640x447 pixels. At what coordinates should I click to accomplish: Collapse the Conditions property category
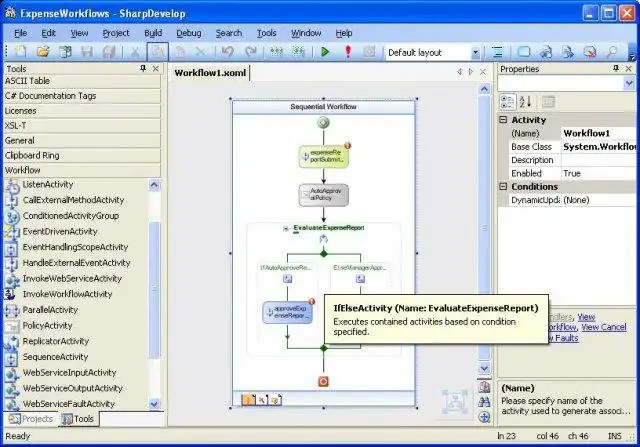503,186
